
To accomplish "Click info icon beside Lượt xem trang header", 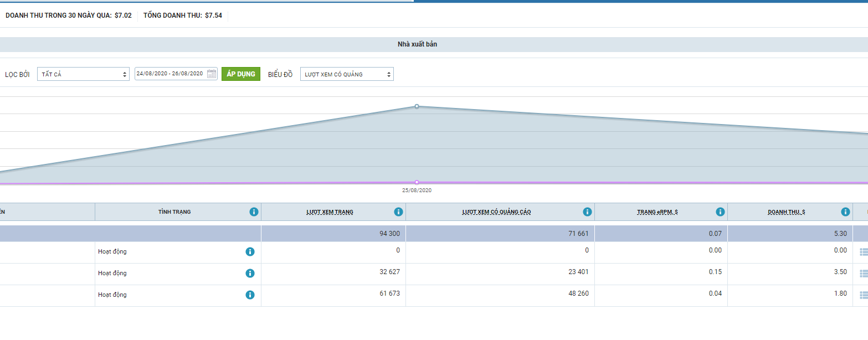I will pos(398,212).
